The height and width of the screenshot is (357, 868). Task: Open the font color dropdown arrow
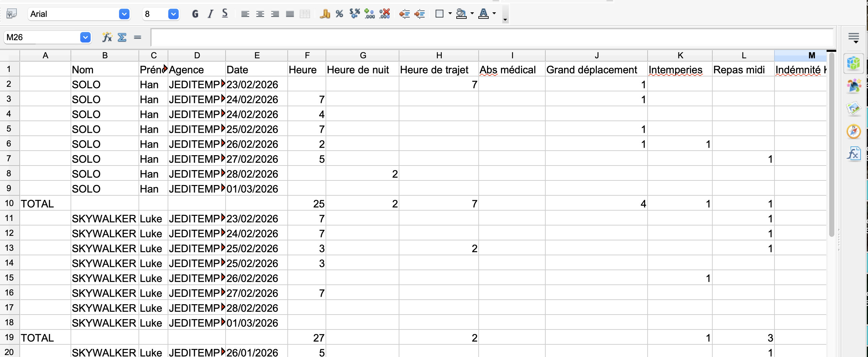pos(494,14)
